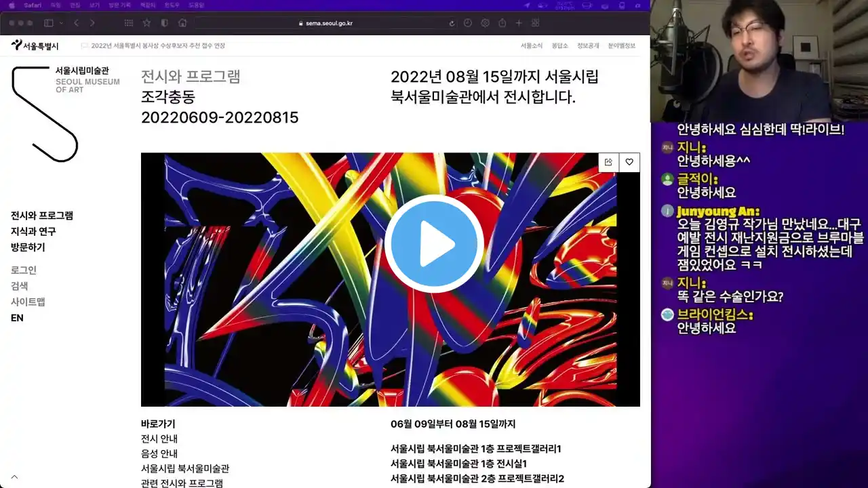Switch to EN language

[x=17, y=318]
